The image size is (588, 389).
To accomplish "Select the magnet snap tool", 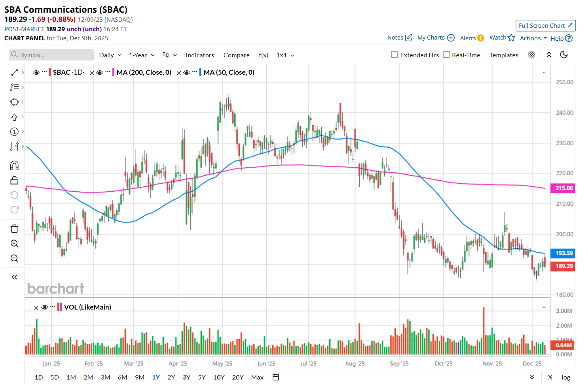I will point(14,165).
